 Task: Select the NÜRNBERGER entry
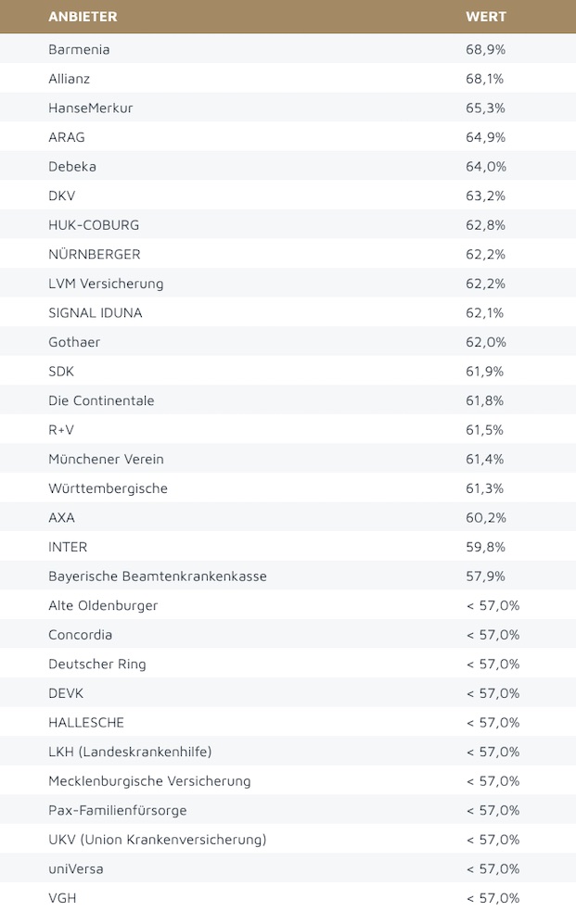pos(95,254)
